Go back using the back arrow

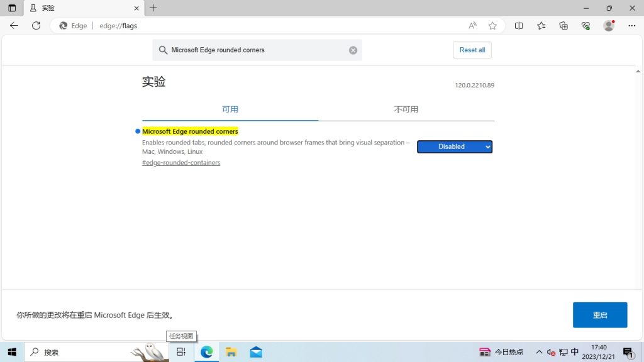(14, 25)
